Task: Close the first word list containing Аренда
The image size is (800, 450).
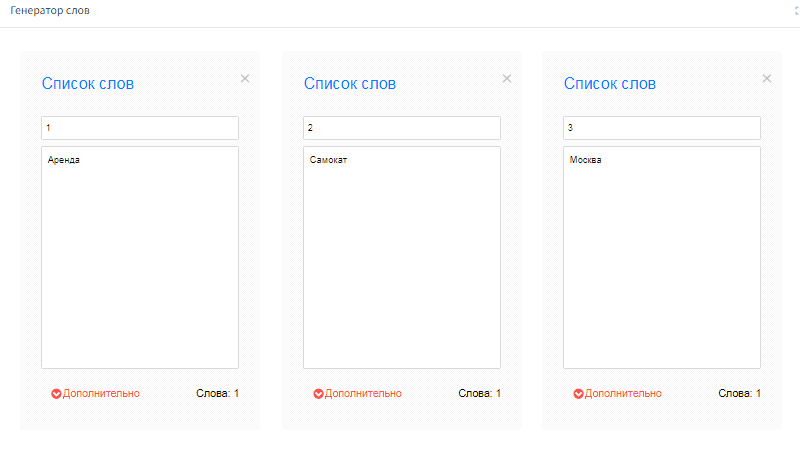Action: tap(245, 78)
